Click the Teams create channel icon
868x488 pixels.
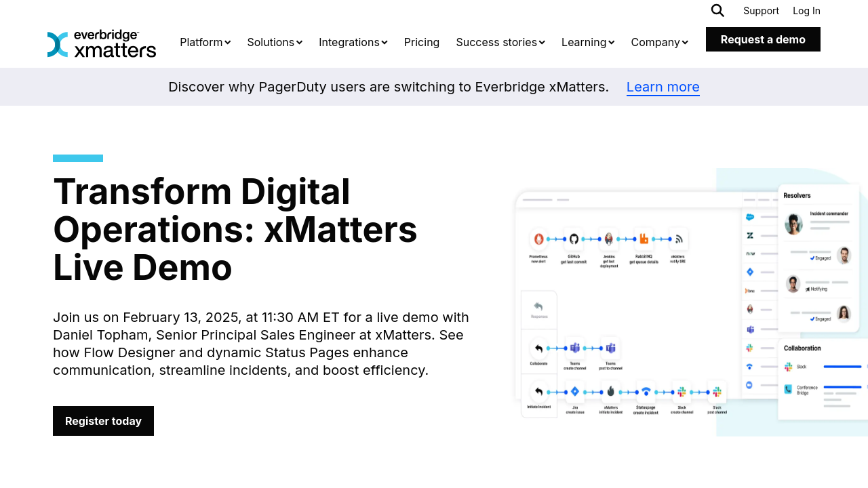575,348
